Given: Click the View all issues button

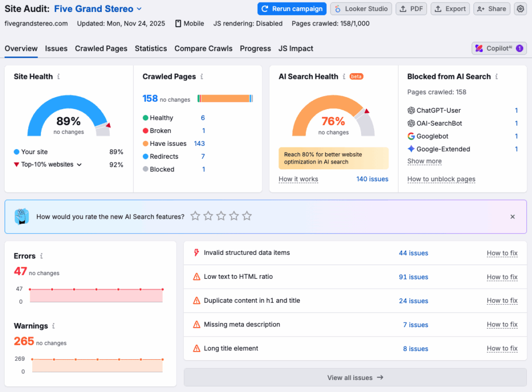Looking at the screenshot, I should point(355,377).
